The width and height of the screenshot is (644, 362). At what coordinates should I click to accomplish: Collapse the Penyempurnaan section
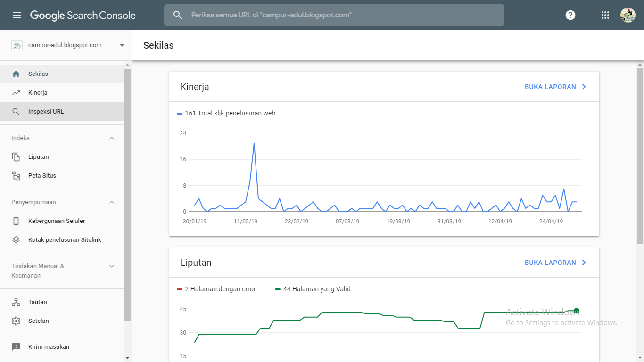click(x=112, y=202)
